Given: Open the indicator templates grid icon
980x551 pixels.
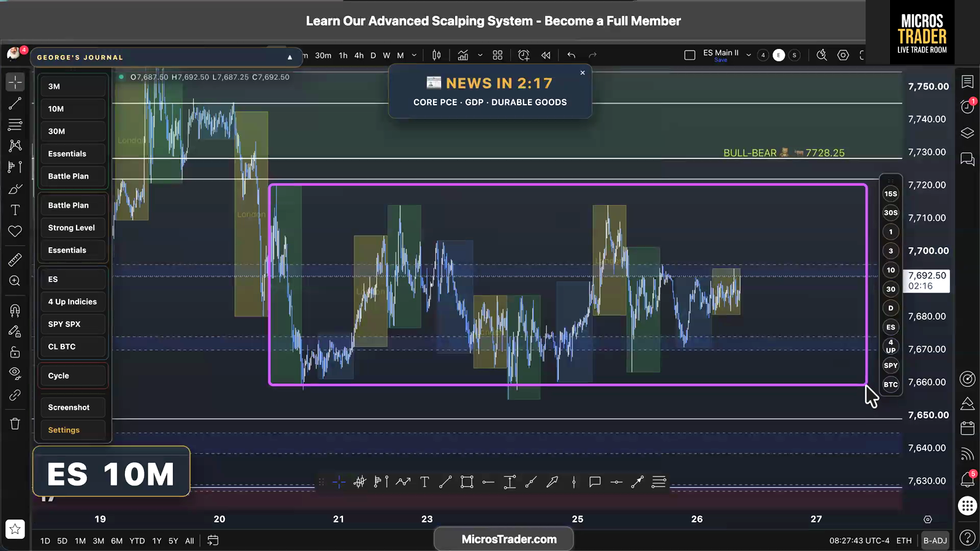Looking at the screenshot, I should point(498,55).
